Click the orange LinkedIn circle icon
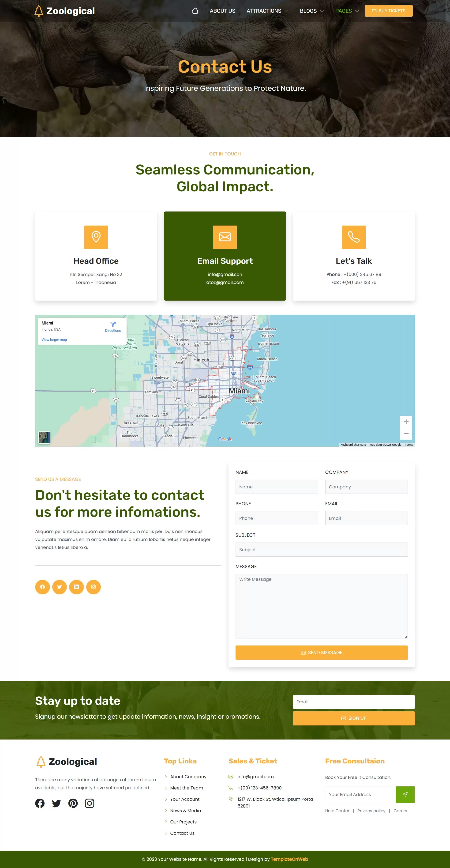 pos(76,587)
